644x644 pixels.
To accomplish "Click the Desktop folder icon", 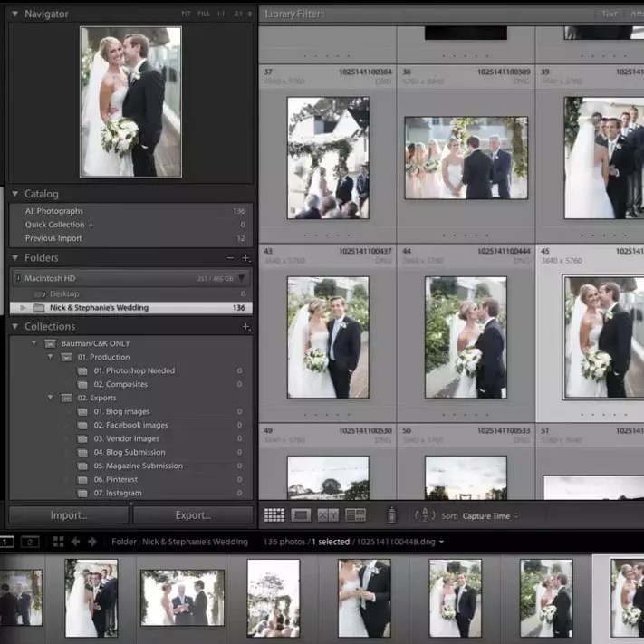I will tap(40, 294).
